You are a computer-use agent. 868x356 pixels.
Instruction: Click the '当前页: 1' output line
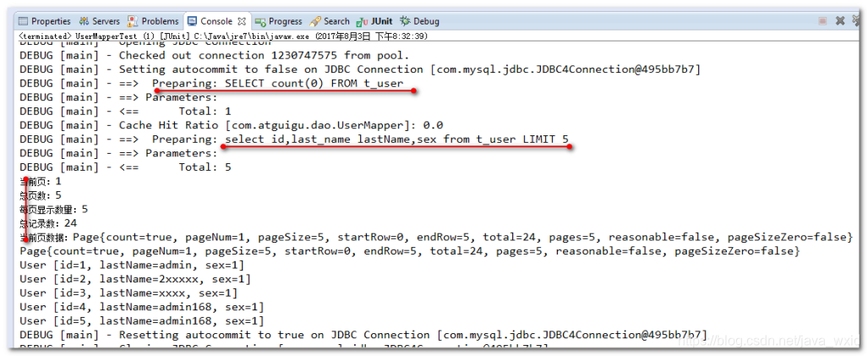41,181
